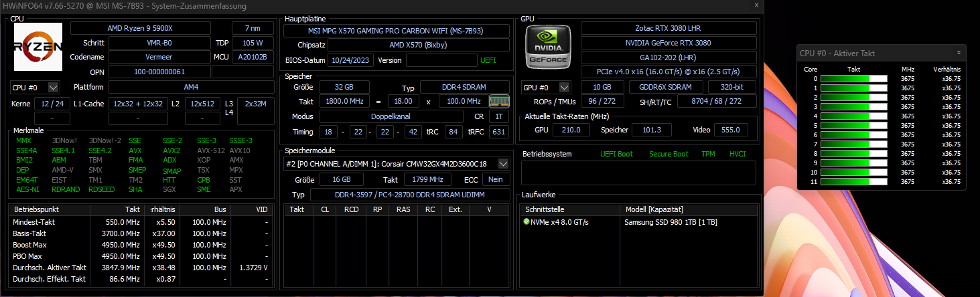The height and width of the screenshot is (297, 980).
Task: Click the MSI MPG X570 mainboard field
Action: tap(395, 31)
